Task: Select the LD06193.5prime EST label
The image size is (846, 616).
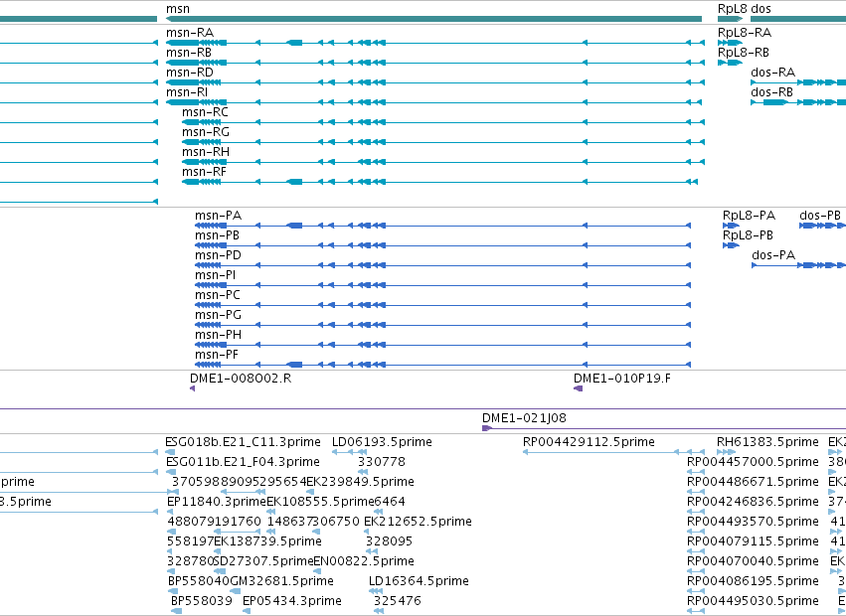Action: coord(382,442)
